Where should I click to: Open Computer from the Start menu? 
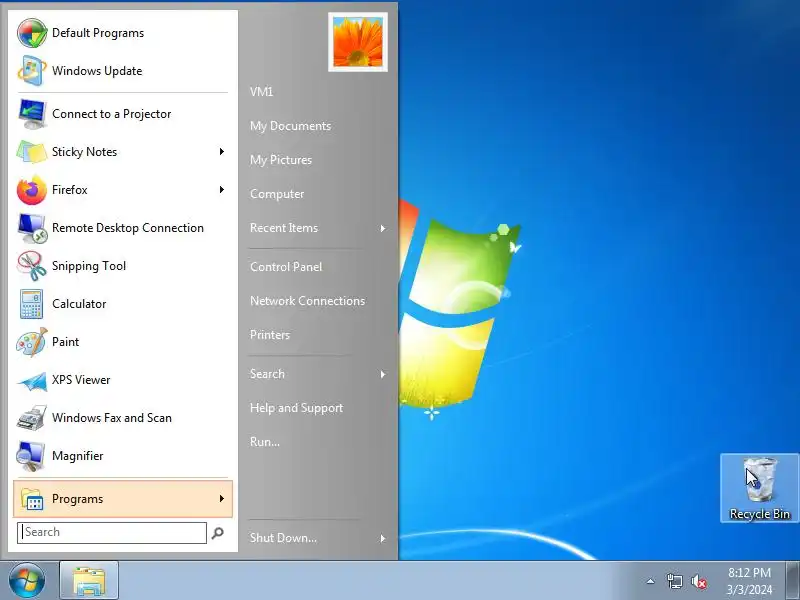(277, 194)
